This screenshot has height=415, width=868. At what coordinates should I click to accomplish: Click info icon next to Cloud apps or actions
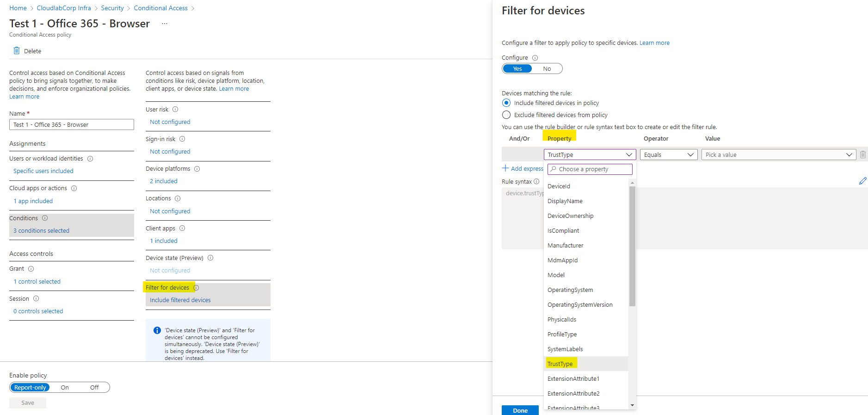pos(74,188)
